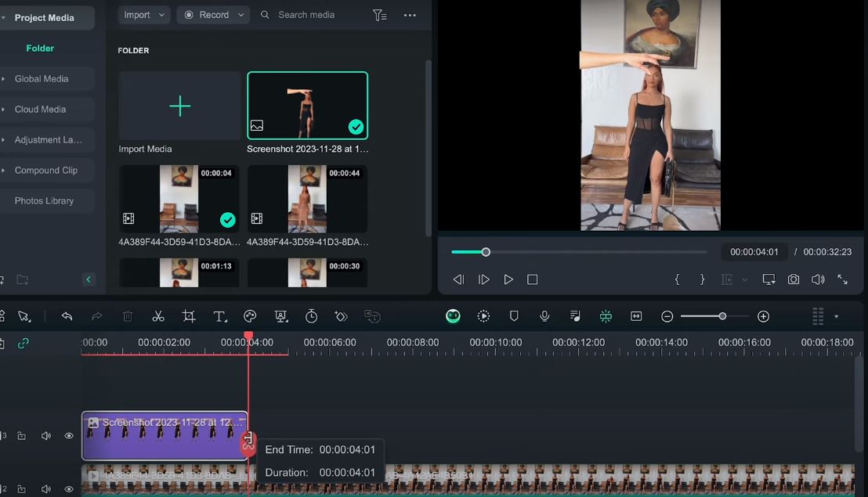Viewport: 868px width, 497px height.
Task: Zoom in timeline with plus icon
Action: 763,316
